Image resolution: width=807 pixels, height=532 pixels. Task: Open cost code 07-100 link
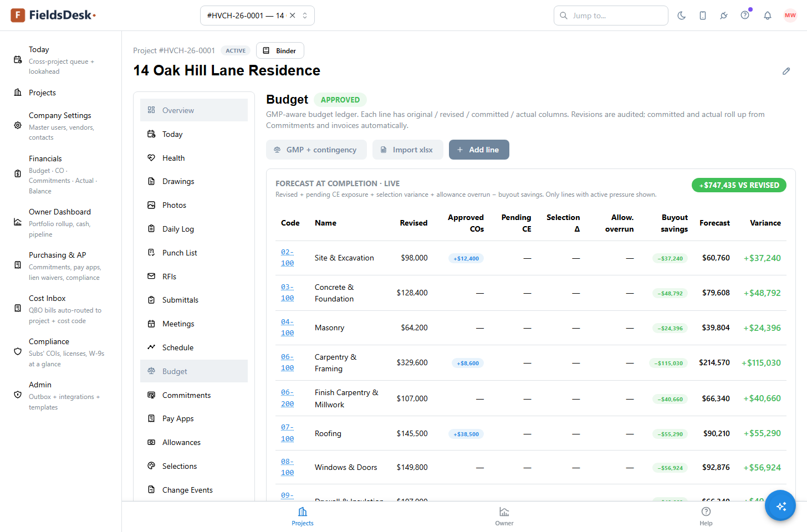[x=287, y=433]
